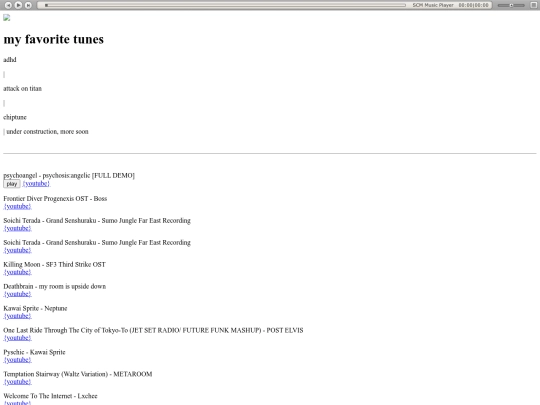Click the 'SCM Music Player' label in bar

pos(433,5)
